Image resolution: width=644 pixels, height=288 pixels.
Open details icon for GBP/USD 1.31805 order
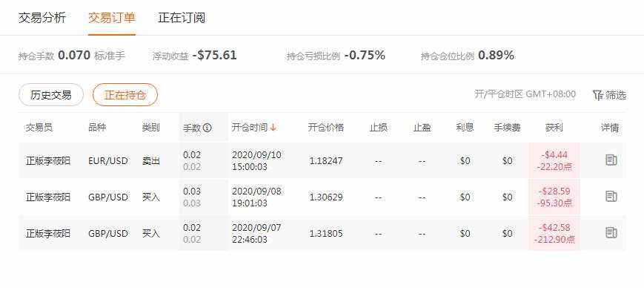pos(611,233)
